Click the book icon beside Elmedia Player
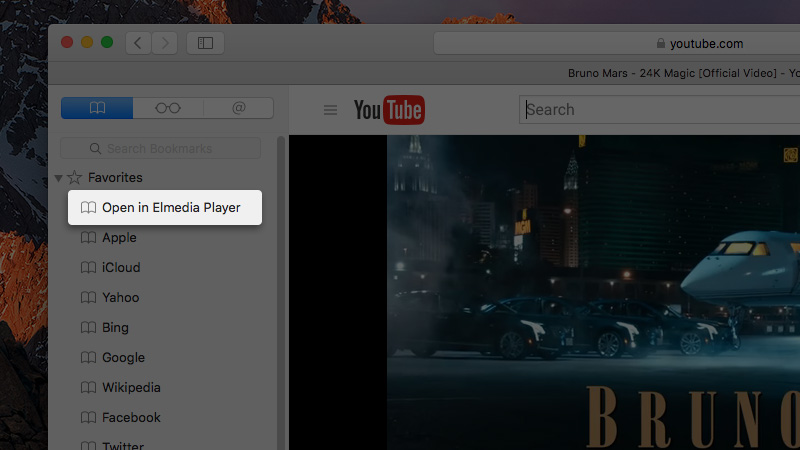 (88, 208)
